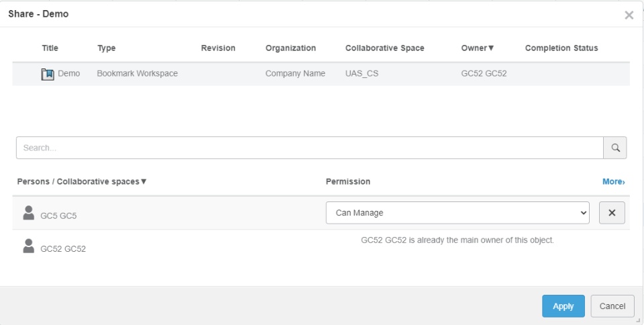Click the Title column header
Viewport: 644px width, 325px height.
pos(50,48)
